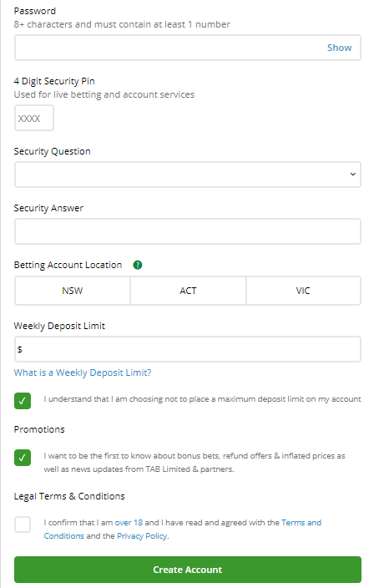
Task: Tick the Legal Terms confirmation checkbox
Action: [23, 525]
